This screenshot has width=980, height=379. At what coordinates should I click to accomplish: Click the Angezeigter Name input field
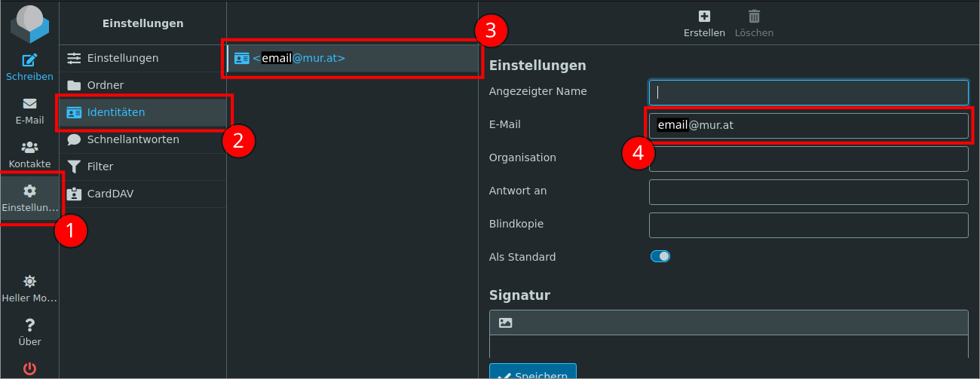(808, 93)
